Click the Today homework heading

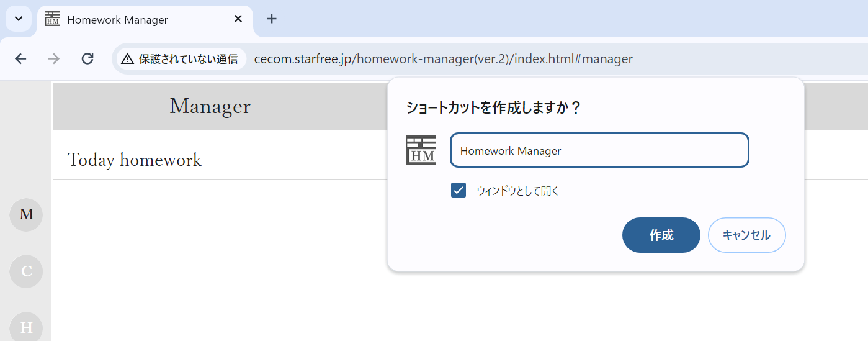coord(135,160)
